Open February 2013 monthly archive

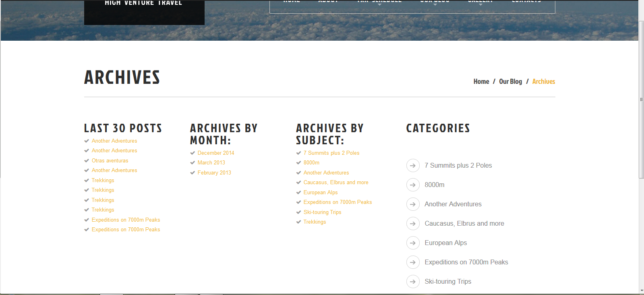pyautogui.click(x=214, y=172)
